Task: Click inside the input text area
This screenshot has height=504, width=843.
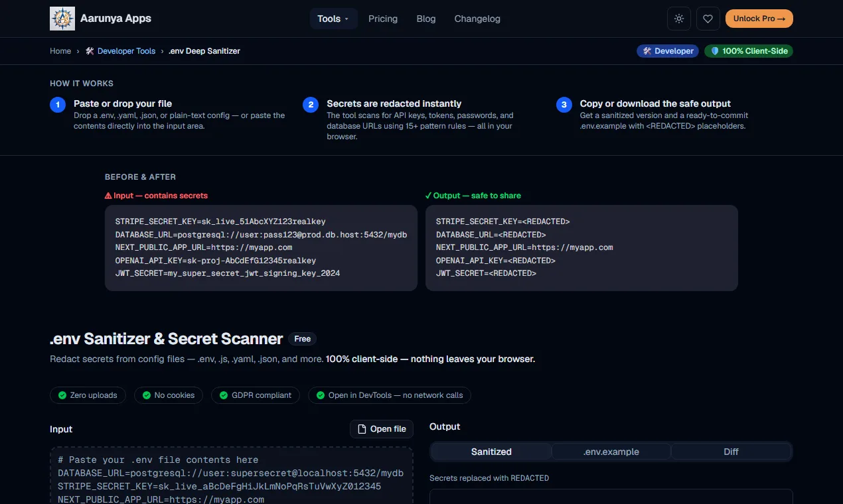Action: coord(232,475)
